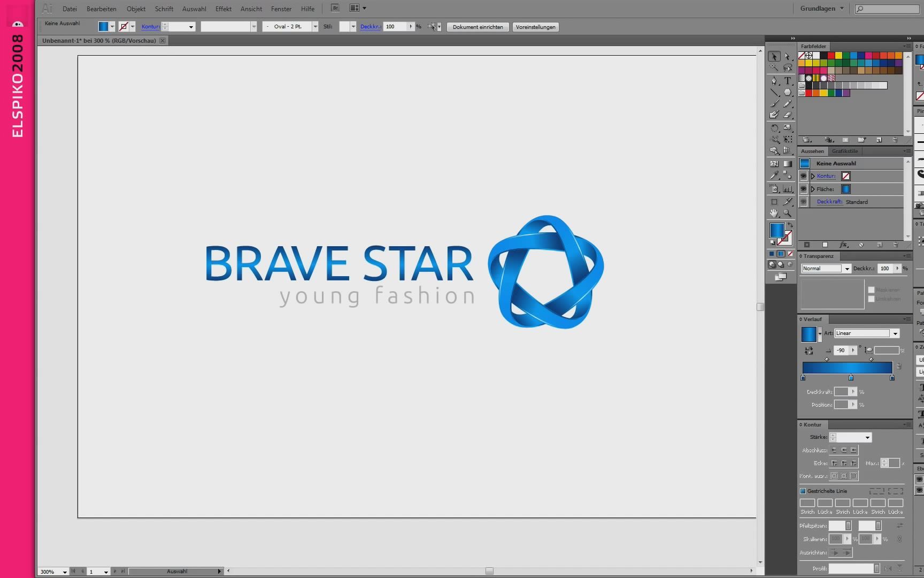The image size is (924, 578).
Task: Open the 300% zoom level dropdown
Action: (65, 572)
